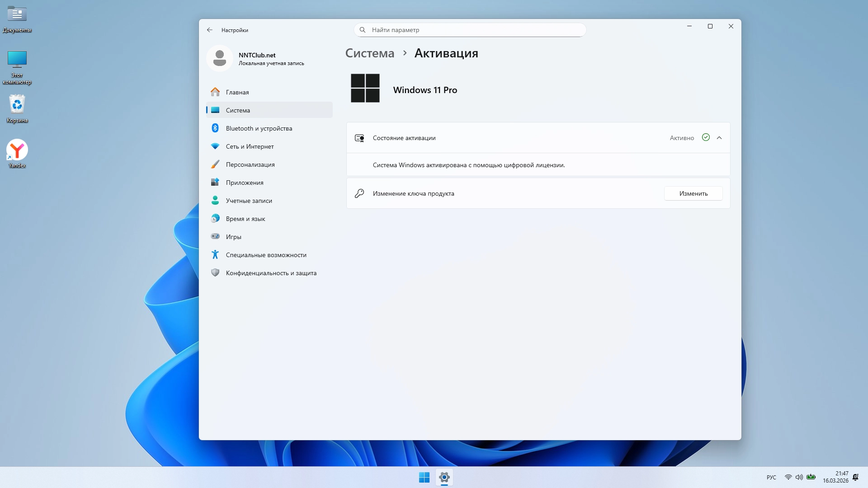Select Система in the sidebar
This screenshot has height=488, width=868.
[x=238, y=110]
